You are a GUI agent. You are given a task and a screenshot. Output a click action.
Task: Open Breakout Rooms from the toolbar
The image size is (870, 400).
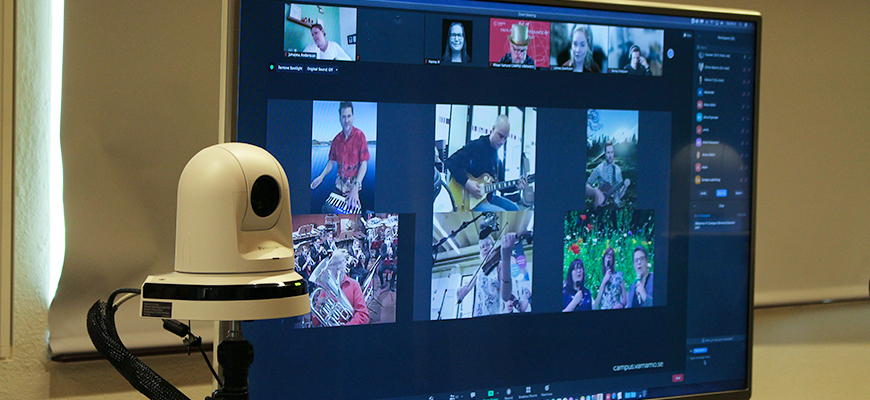point(528,391)
